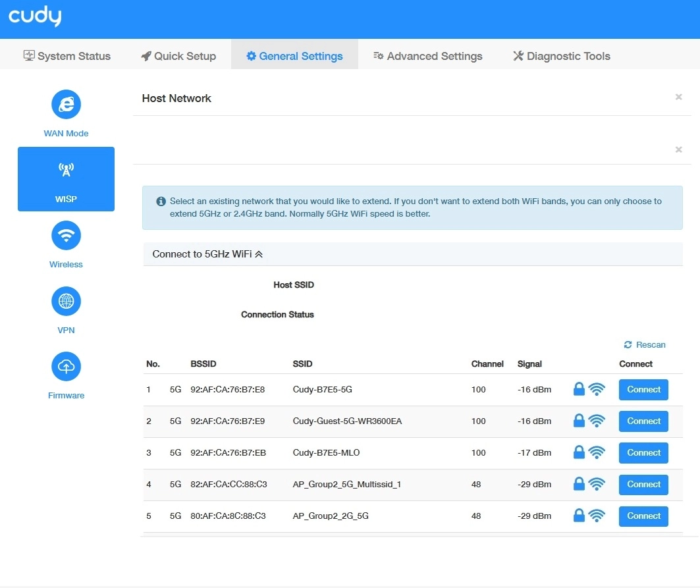Image resolution: width=700 pixels, height=588 pixels.
Task: Click the signal icon for Cudy-Guest-5G-WR3600EA
Action: [597, 421]
